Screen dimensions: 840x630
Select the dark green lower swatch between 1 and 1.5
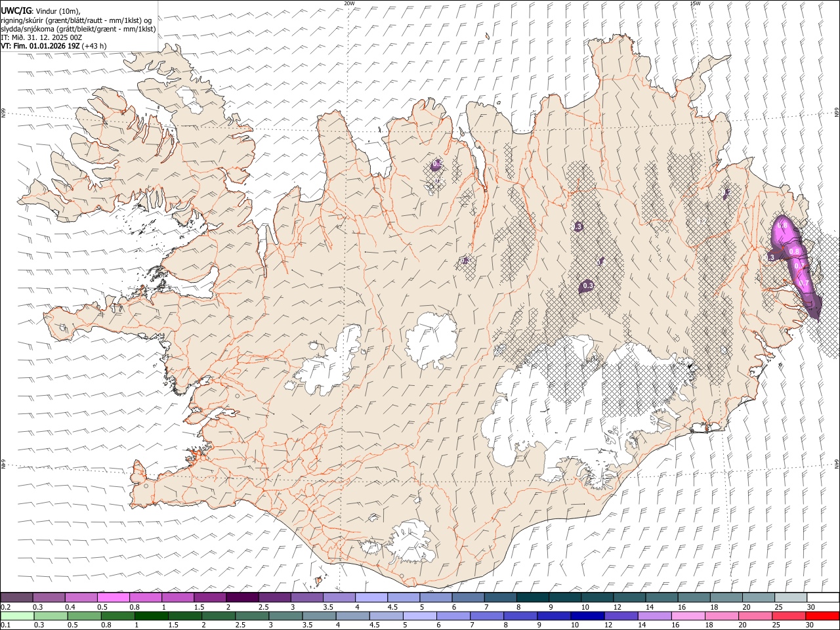[x=152, y=616]
